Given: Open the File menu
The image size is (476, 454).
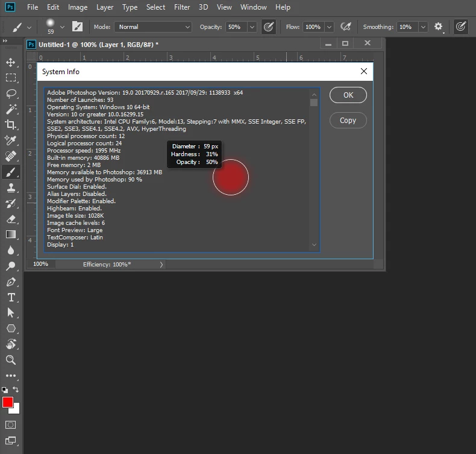Looking at the screenshot, I should tap(33, 7).
